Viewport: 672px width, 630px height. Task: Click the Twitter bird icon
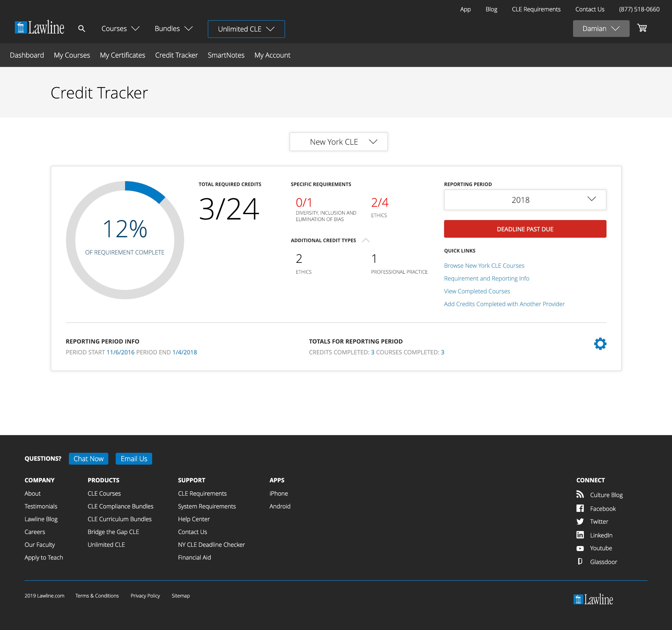tap(580, 521)
